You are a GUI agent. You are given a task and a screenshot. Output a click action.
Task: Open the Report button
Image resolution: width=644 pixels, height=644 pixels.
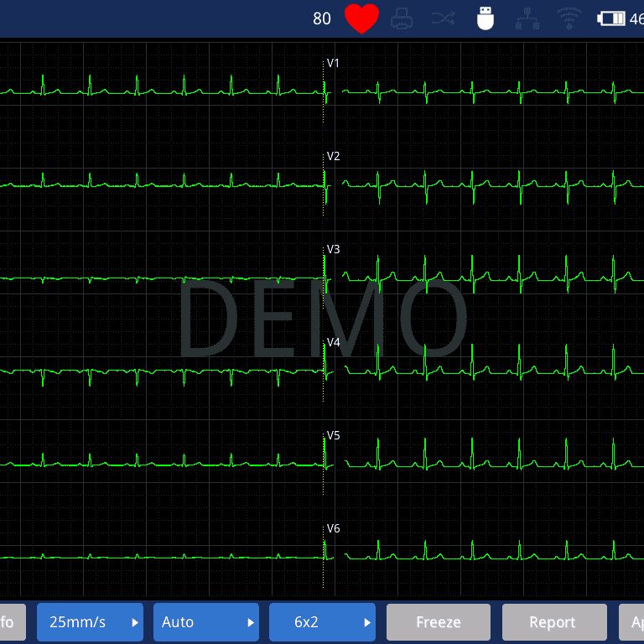pos(553,622)
